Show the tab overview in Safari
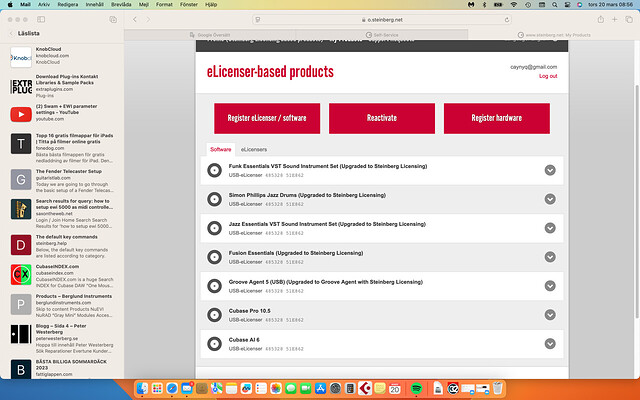 [629, 19]
